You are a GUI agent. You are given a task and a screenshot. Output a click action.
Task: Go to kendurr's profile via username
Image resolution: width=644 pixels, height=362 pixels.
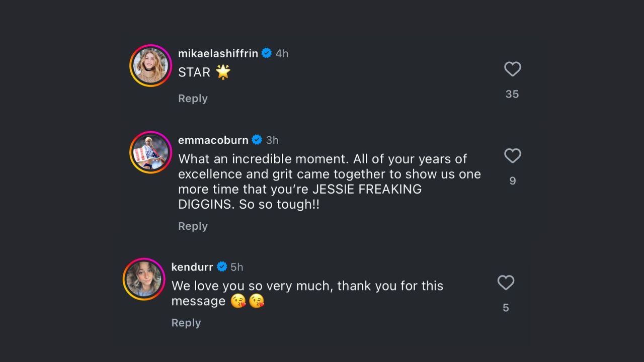coord(192,267)
